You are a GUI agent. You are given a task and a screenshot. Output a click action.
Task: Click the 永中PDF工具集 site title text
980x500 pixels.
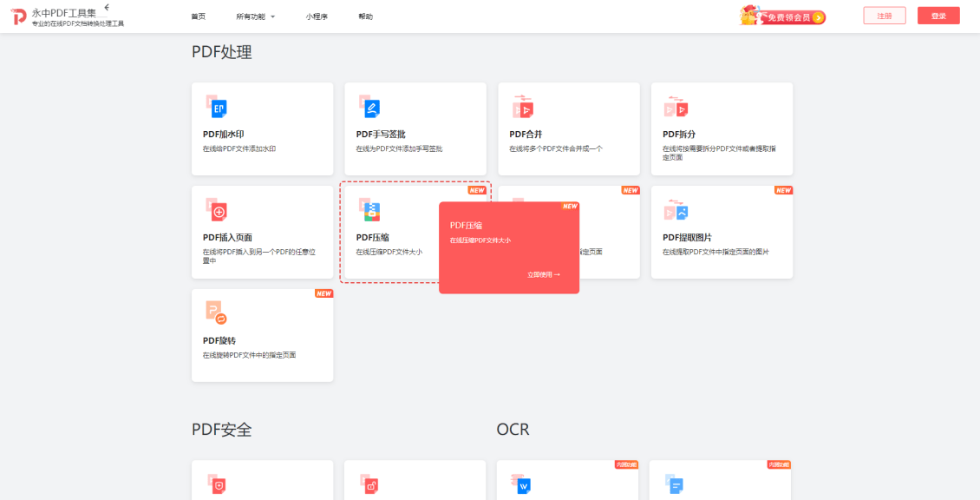pyautogui.click(x=64, y=12)
